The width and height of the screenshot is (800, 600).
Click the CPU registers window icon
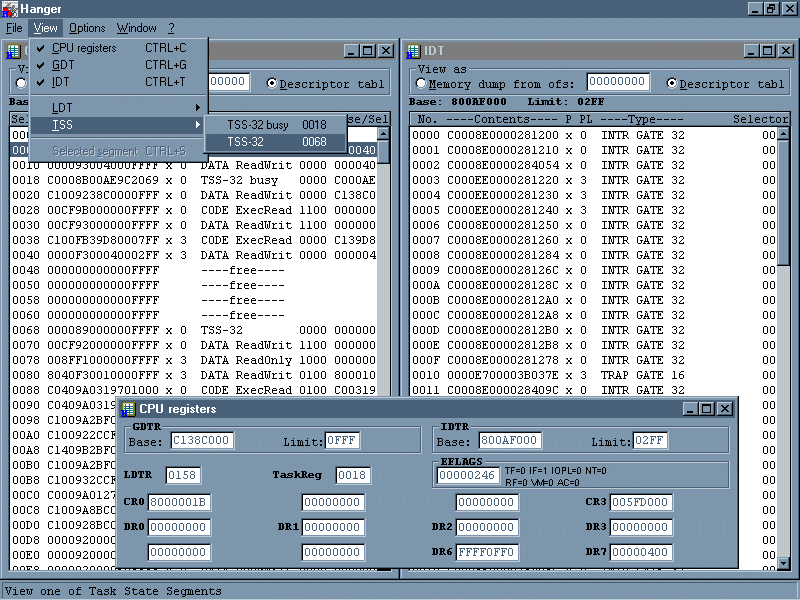pyautogui.click(x=128, y=409)
